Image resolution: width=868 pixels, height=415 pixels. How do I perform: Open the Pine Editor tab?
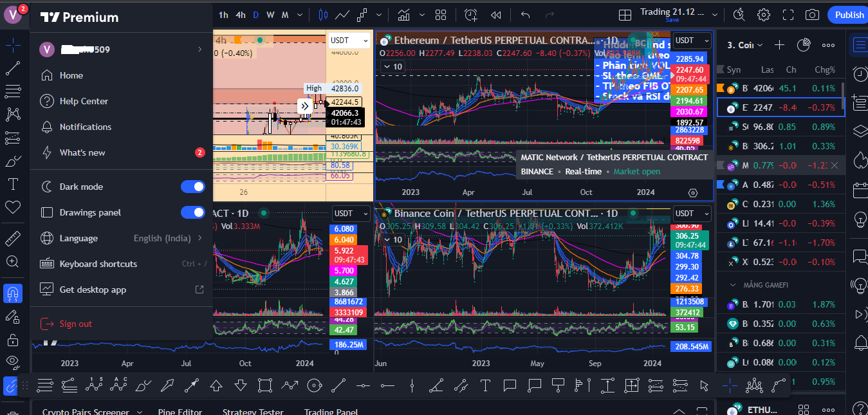coord(180,411)
